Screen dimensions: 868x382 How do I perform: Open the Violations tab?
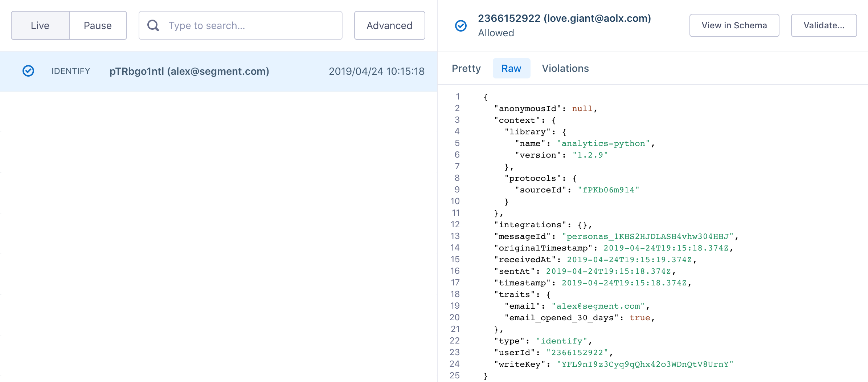click(x=565, y=68)
